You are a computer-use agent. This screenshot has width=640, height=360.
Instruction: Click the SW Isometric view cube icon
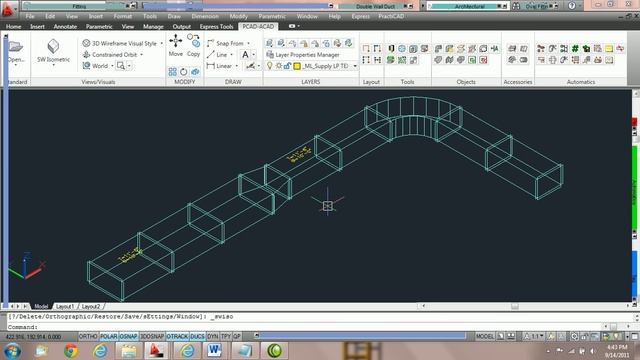tap(53, 46)
